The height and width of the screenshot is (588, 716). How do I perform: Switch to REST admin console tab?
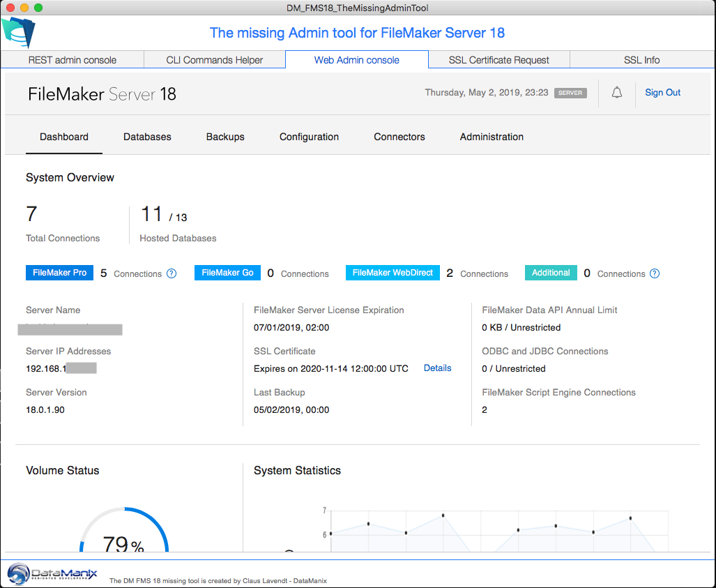[72, 60]
